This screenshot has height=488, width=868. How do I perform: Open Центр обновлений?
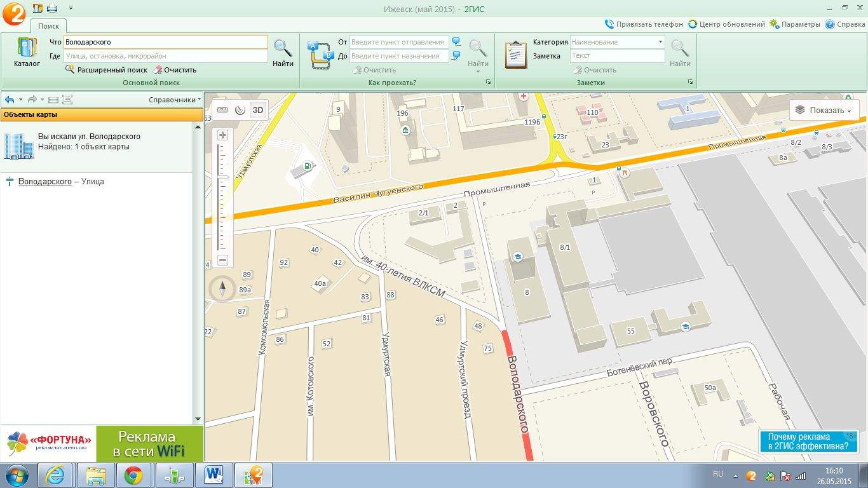tap(726, 24)
